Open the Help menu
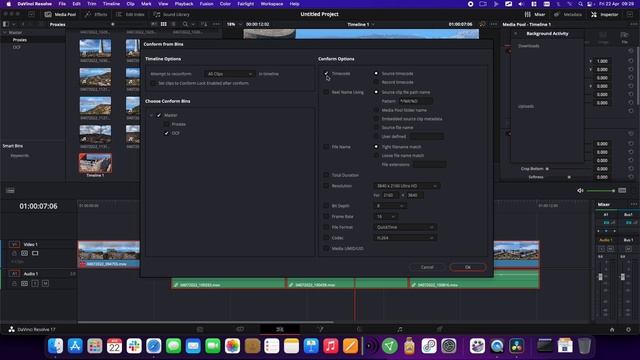The image size is (640, 360). [x=294, y=4]
